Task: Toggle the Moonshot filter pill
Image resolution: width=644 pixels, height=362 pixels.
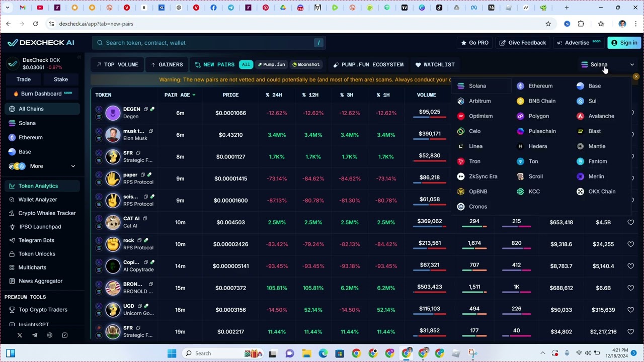Action: pos(306,64)
